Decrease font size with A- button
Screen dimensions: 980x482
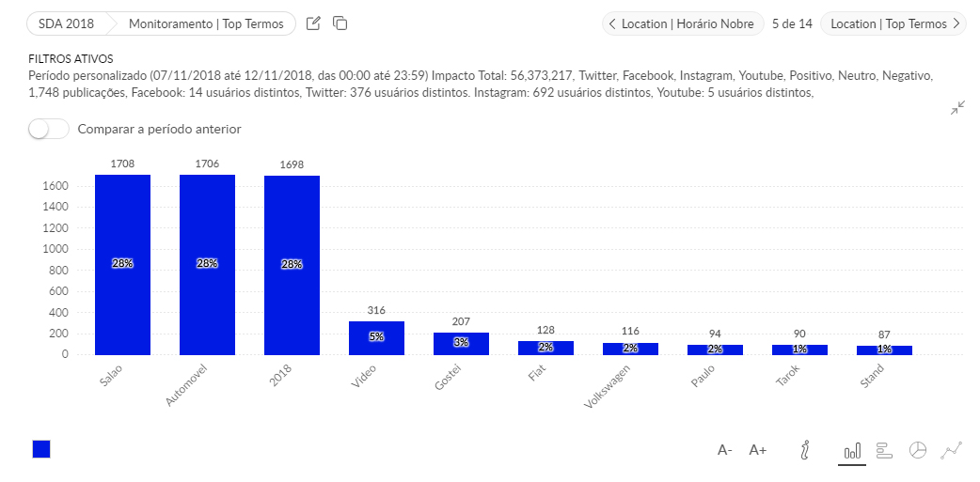coord(725,450)
